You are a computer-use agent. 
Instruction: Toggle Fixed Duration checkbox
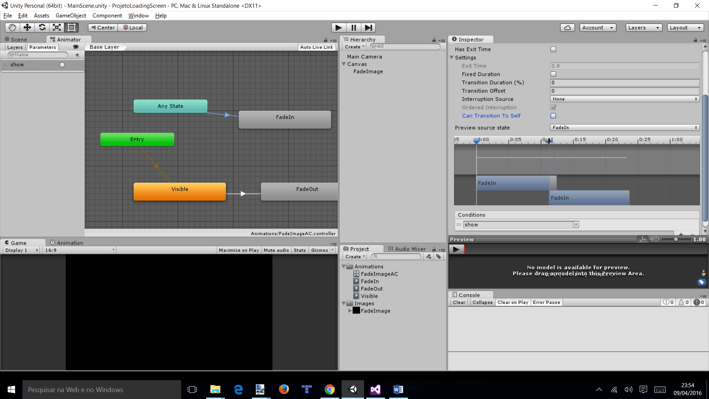pos(553,74)
